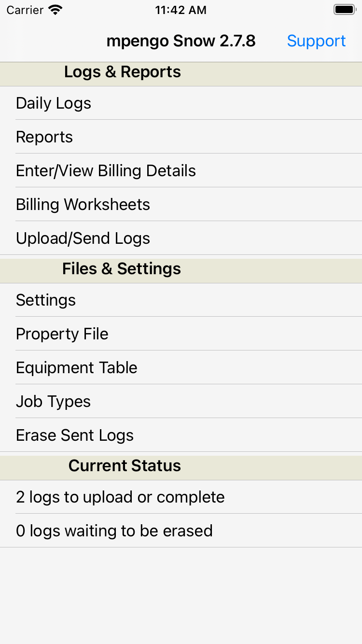Tap the Support link

pos(316,41)
